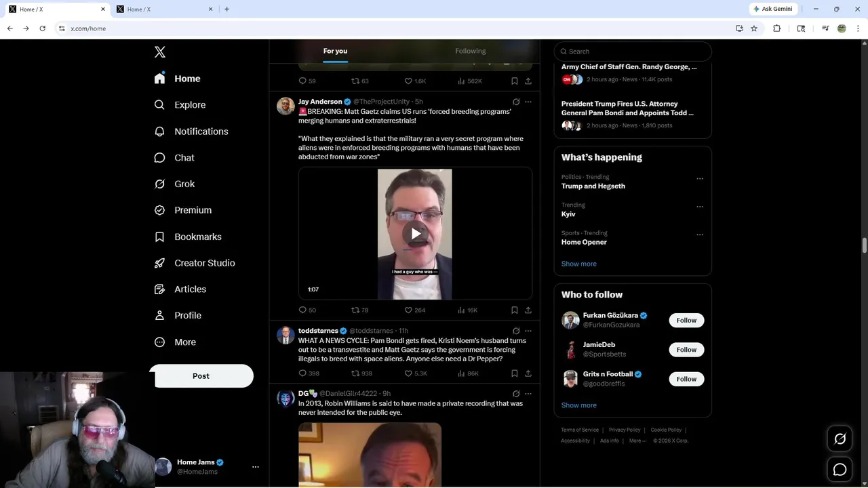Image resolution: width=868 pixels, height=488 pixels.
Task: Open a new browser tab
Action: click(226, 9)
